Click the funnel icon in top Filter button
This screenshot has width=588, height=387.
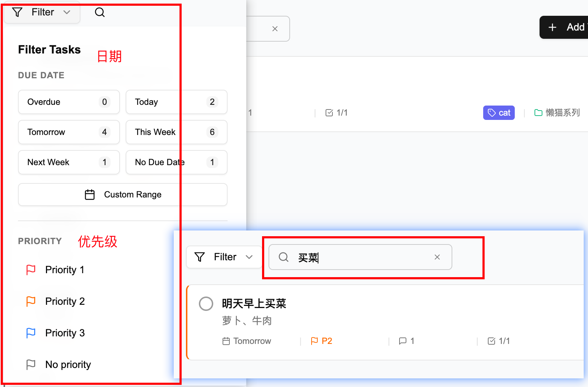click(17, 12)
